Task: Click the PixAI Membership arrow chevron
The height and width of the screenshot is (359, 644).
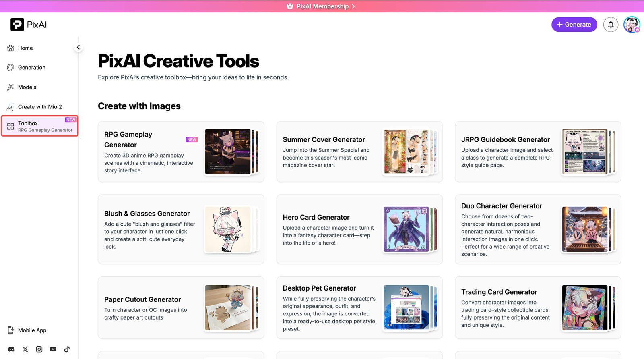Action: [353, 6]
